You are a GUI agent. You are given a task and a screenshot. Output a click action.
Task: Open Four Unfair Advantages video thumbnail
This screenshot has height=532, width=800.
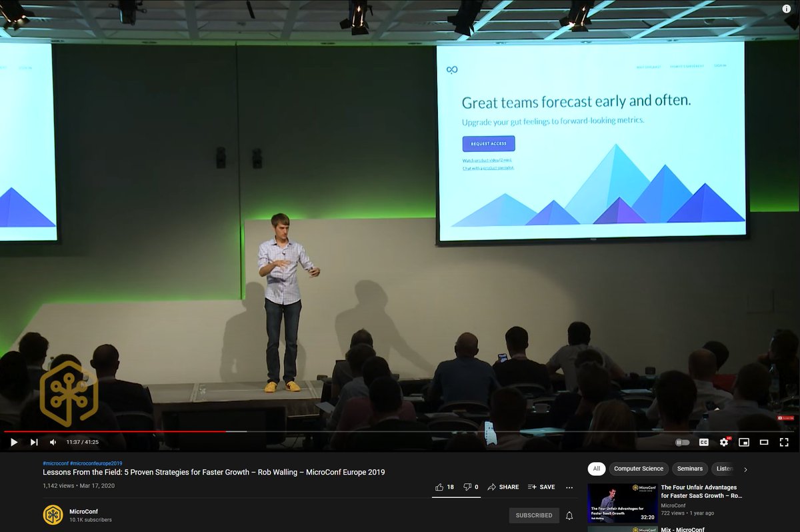[623, 503]
